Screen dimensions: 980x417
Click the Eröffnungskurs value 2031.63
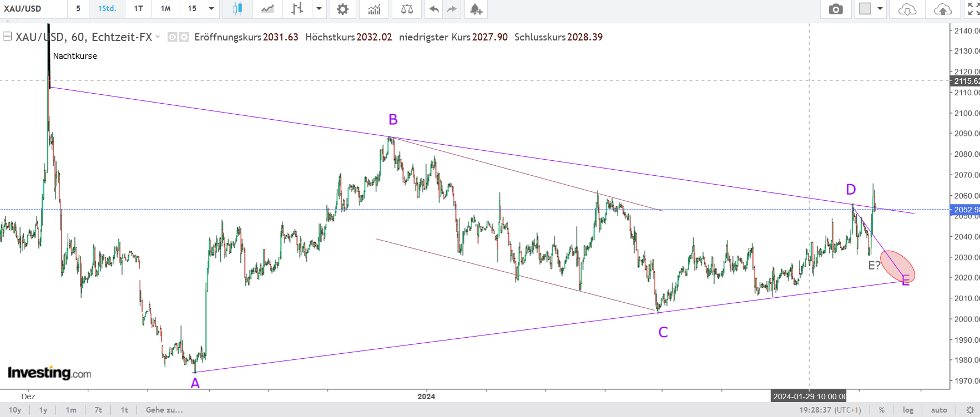click(281, 37)
